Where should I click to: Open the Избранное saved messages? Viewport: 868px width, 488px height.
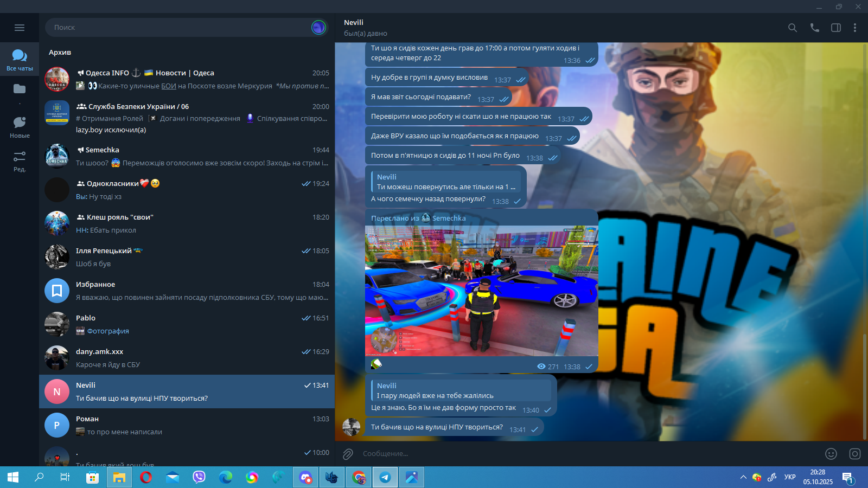coord(187,291)
